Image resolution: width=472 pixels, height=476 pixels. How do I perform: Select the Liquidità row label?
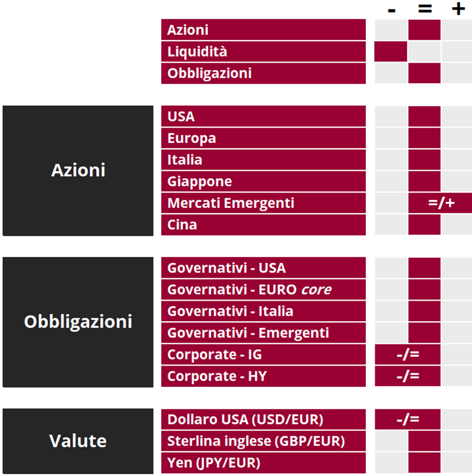[263, 51]
